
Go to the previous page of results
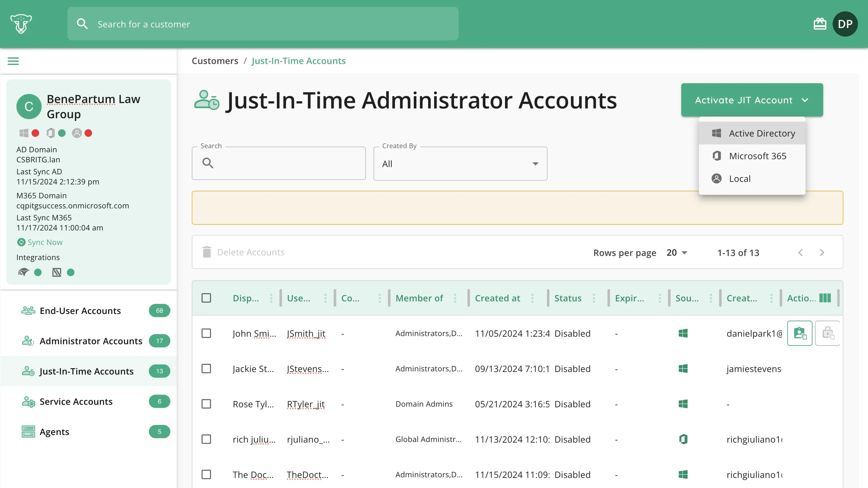pyautogui.click(x=800, y=252)
